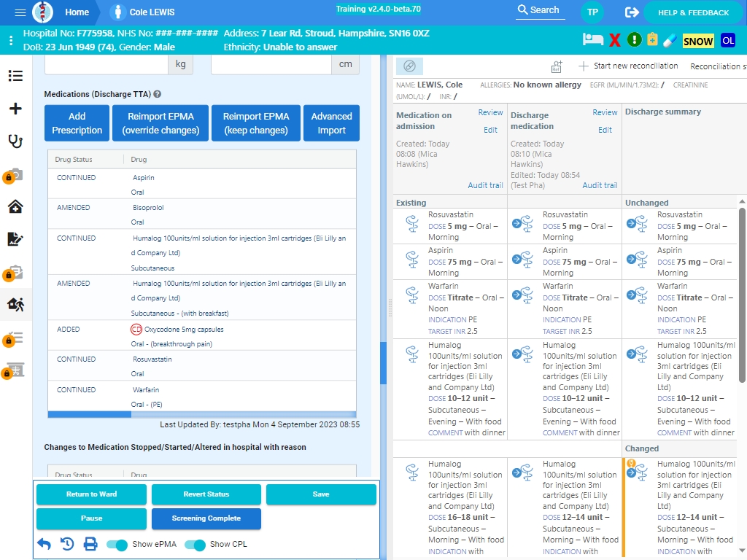The image size is (747, 560).
Task: Click the changed Humalog warning icon
Action: [631, 463]
